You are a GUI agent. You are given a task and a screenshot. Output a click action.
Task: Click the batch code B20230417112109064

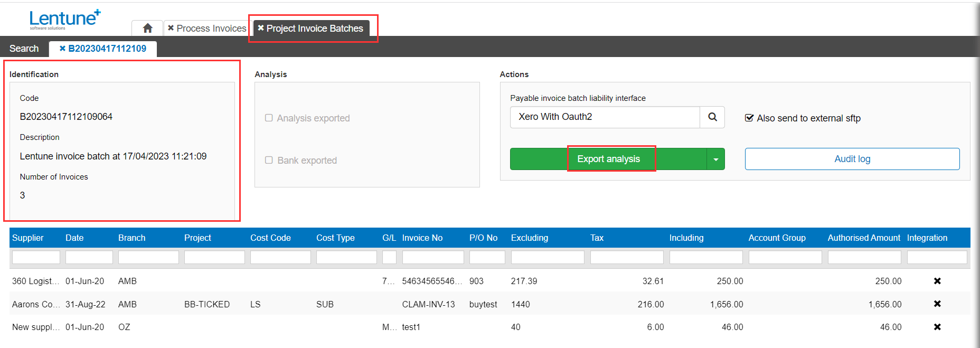click(x=66, y=117)
